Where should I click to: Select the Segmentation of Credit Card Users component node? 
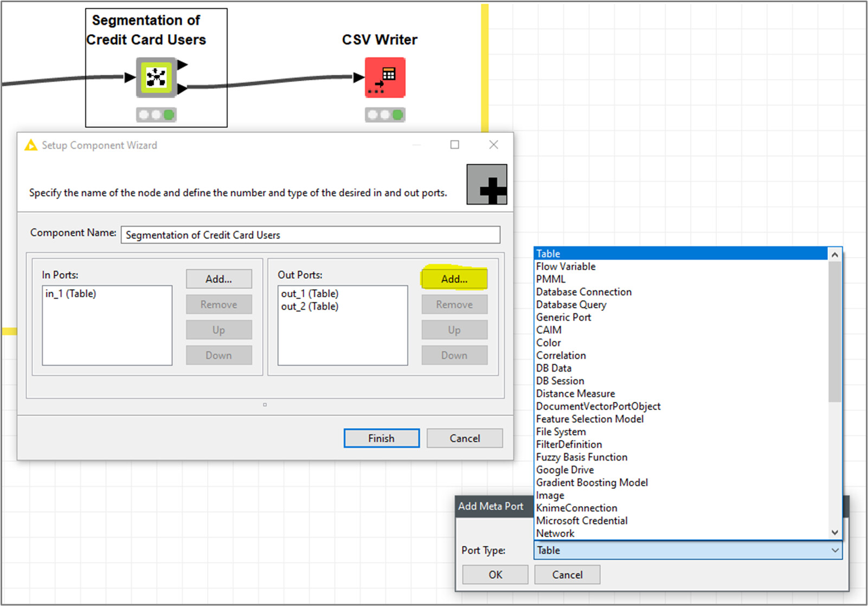156,78
